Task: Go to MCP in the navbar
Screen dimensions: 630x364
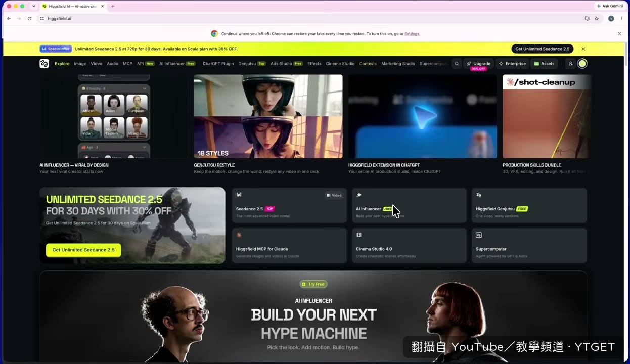Action: coord(127,64)
